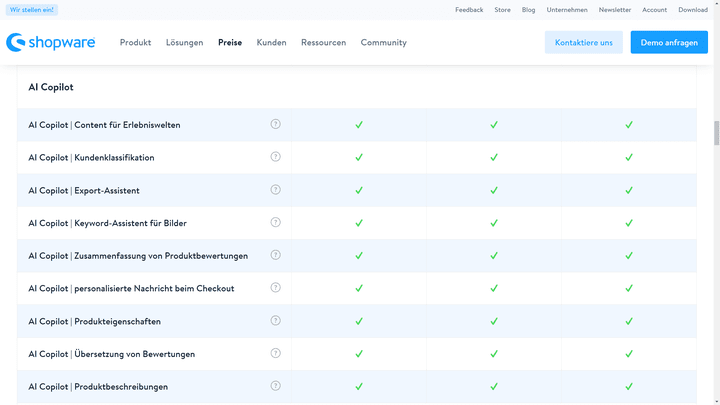This screenshot has height=405, width=720.
Task: Open help icon for Kundenklassifikation row
Action: point(276,157)
